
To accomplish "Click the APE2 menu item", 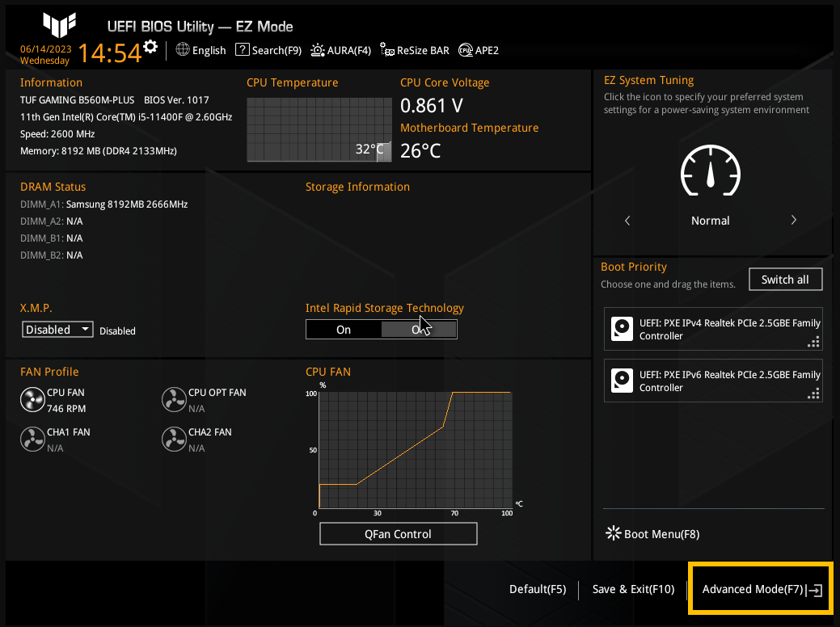I will [x=479, y=50].
